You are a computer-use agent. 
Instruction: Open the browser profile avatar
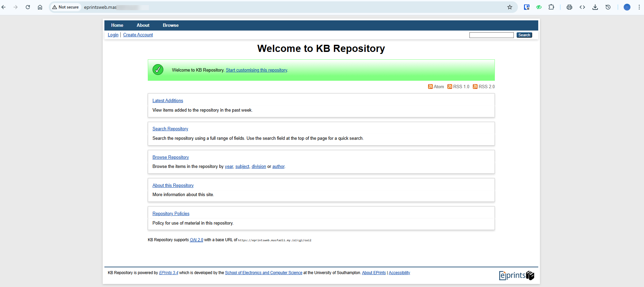(x=627, y=7)
